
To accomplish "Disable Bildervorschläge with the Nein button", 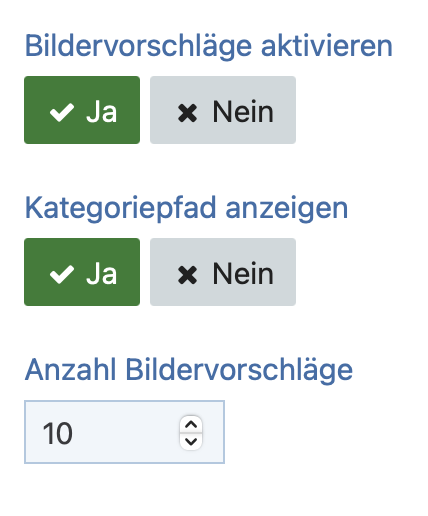I will pyautogui.click(x=223, y=110).
